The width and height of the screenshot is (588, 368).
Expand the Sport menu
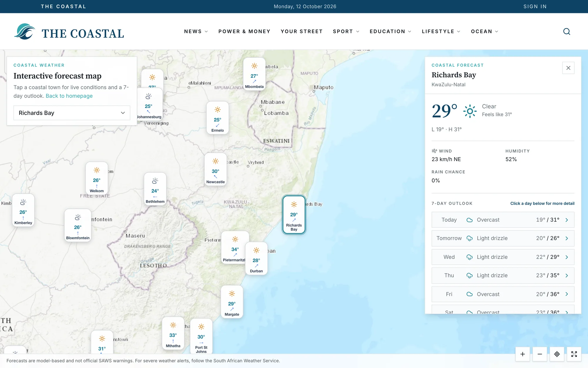click(x=346, y=32)
